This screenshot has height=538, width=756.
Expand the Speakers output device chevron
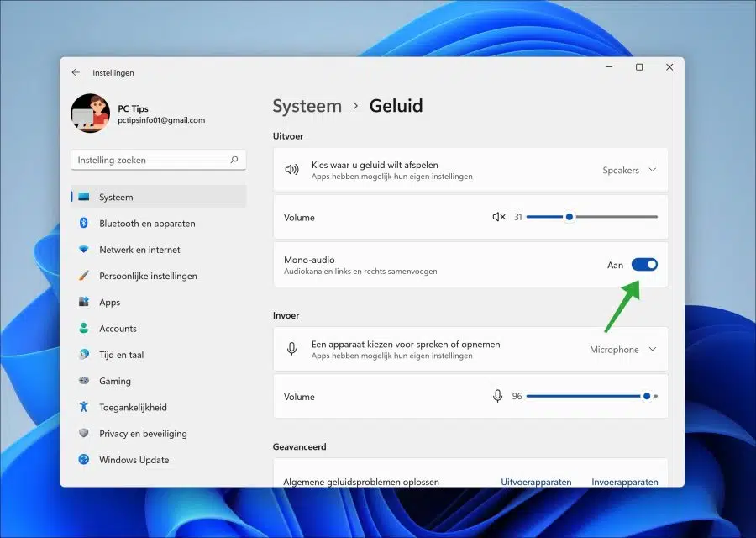[x=653, y=170]
